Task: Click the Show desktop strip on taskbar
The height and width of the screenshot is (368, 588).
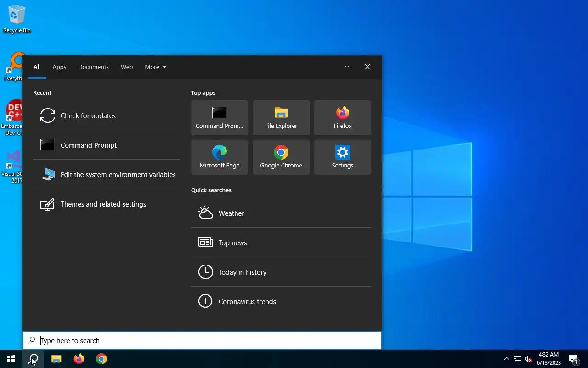Action: (587, 359)
